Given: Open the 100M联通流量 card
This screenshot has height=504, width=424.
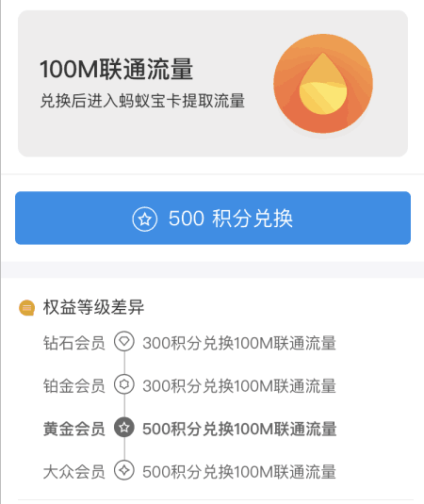Looking at the screenshot, I should pyautogui.click(x=213, y=84).
